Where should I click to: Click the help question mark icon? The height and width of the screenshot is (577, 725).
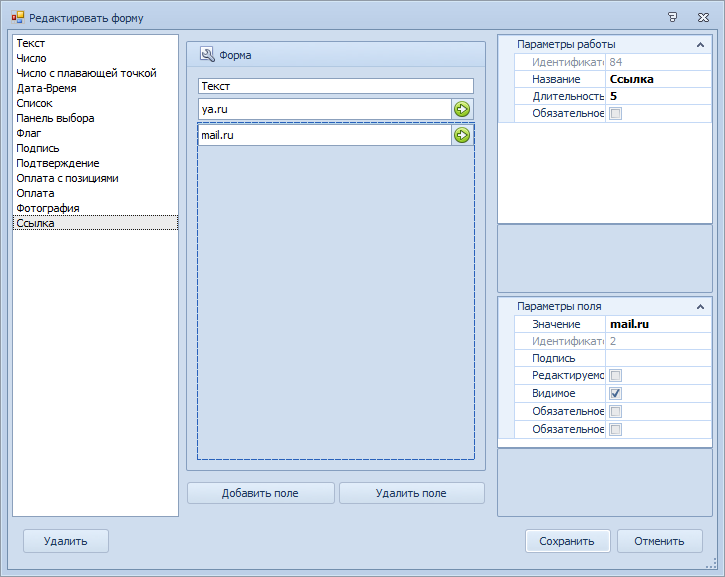[672, 17]
